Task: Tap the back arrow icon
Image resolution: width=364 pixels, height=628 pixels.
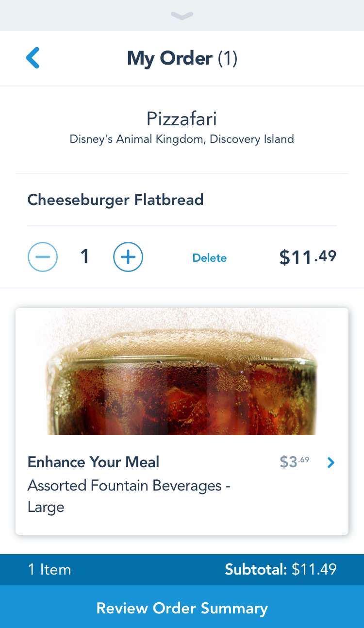Action: coord(33,58)
